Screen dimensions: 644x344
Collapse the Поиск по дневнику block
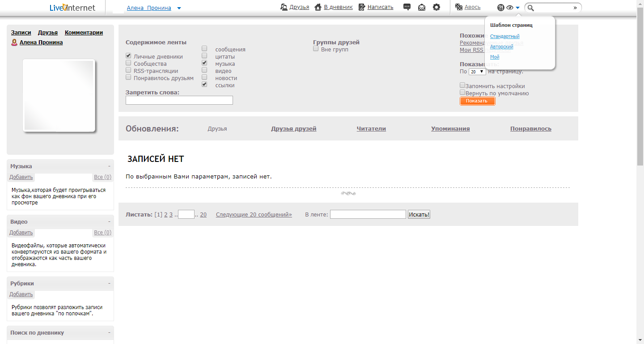[109, 332]
